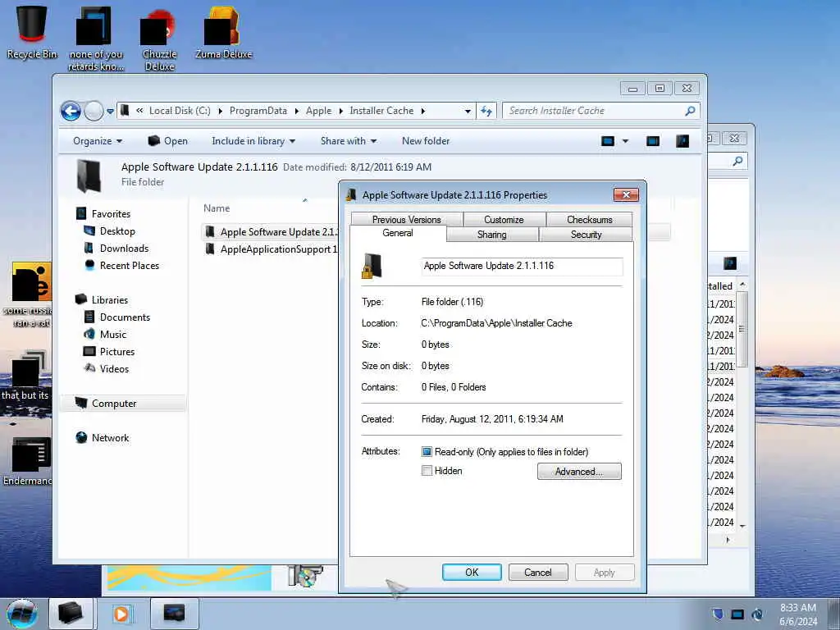840x630 pixels.
Task: Open the Recycle Bin desktop icon
Action: click(32, 32)
